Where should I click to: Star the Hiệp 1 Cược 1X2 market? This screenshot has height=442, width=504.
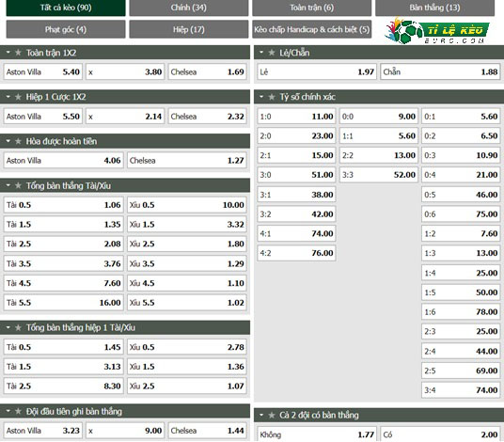click(18, 97)
